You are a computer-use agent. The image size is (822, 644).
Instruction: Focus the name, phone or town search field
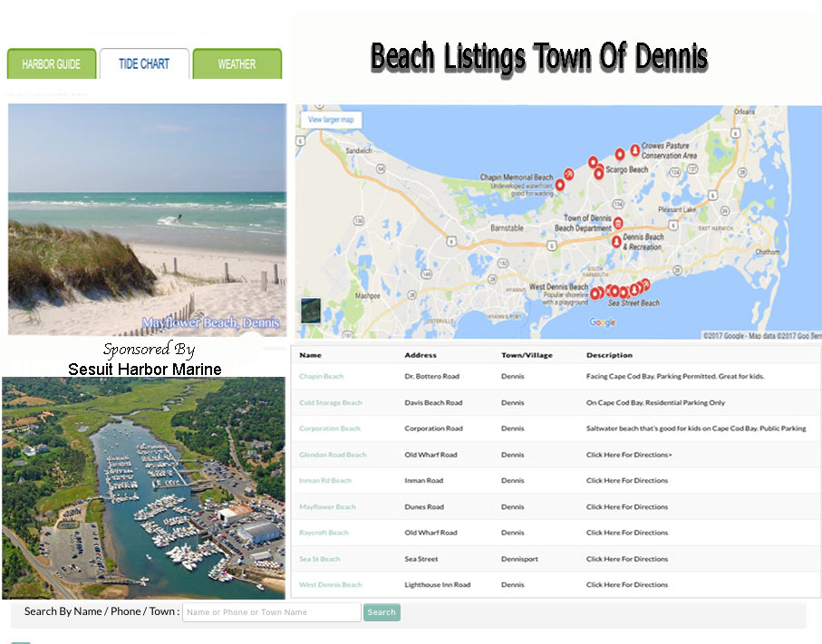(x=271, y=612)
